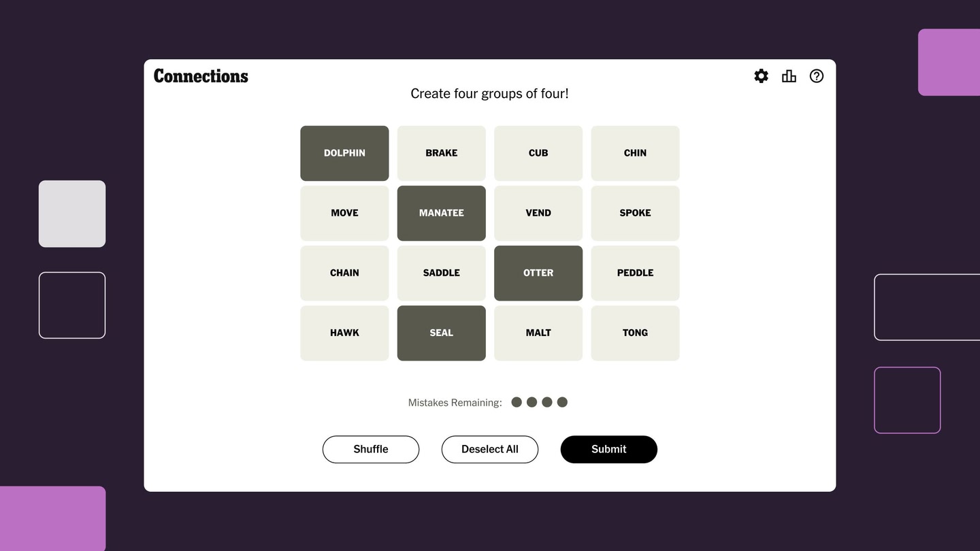Click the Connections game title

point(201,76)
